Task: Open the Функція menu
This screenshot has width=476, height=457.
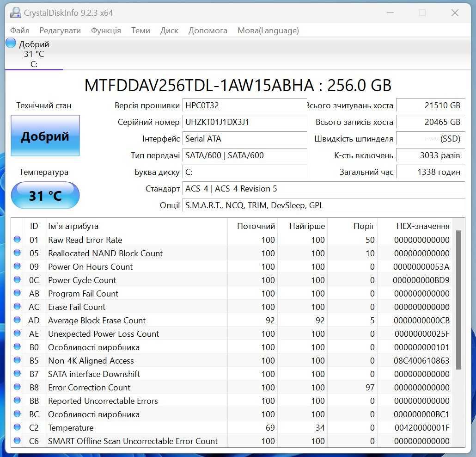Action: coord(106,31)
